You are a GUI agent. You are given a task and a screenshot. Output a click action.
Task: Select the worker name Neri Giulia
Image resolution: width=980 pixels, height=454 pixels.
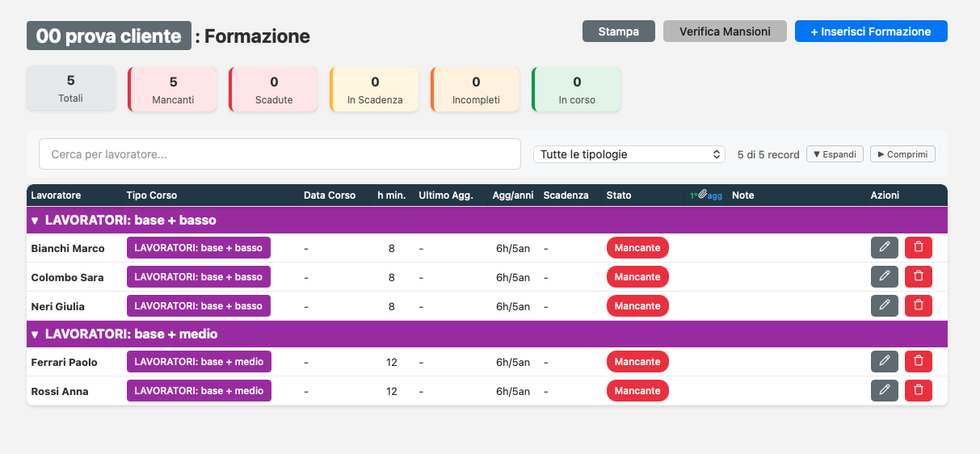point(57,307)
